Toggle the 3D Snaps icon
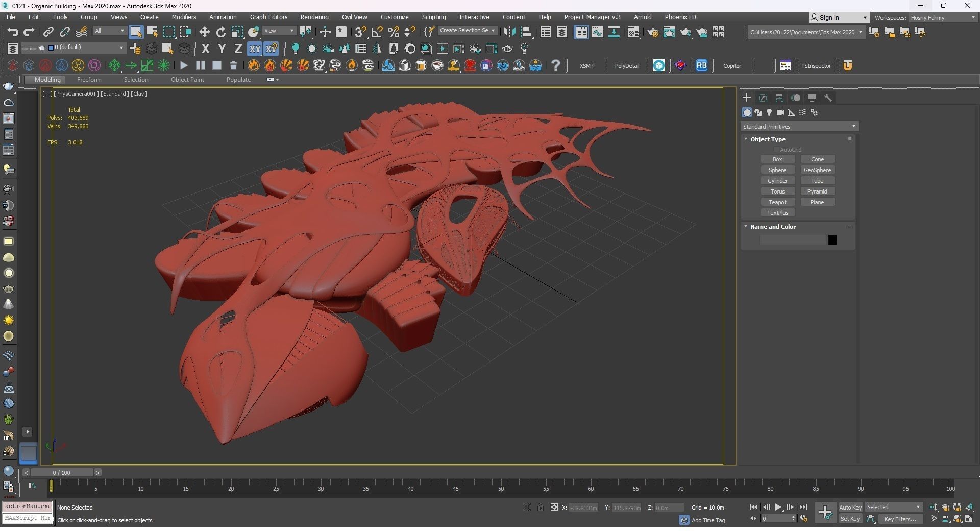 pyautogui.click(x=360, y=32)
